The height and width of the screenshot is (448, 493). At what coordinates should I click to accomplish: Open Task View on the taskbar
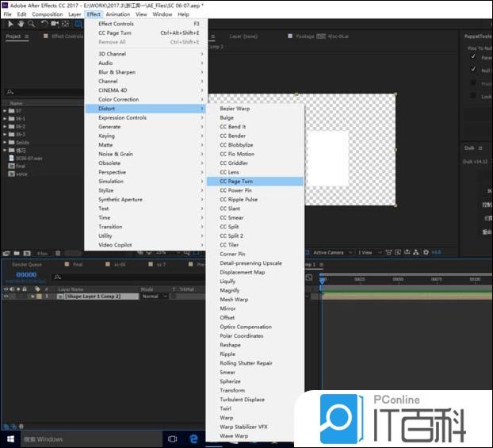click(x=172, y=438)
